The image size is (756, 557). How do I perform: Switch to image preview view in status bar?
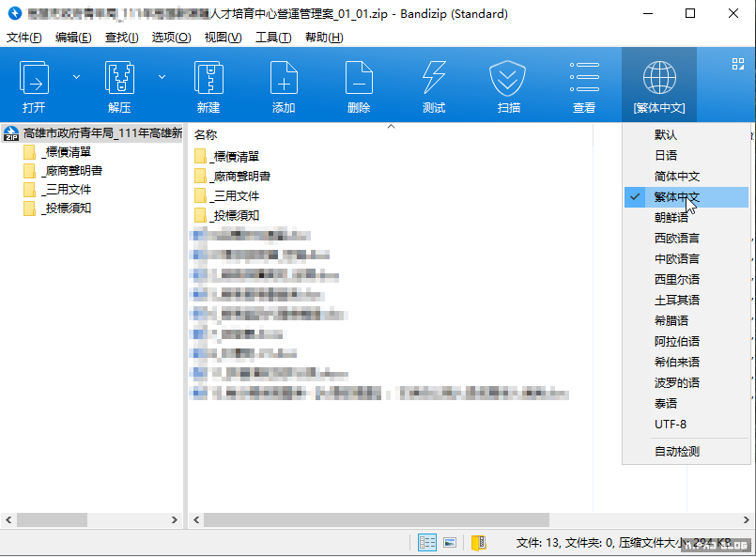pyautogui.click(x=451, y=542)
